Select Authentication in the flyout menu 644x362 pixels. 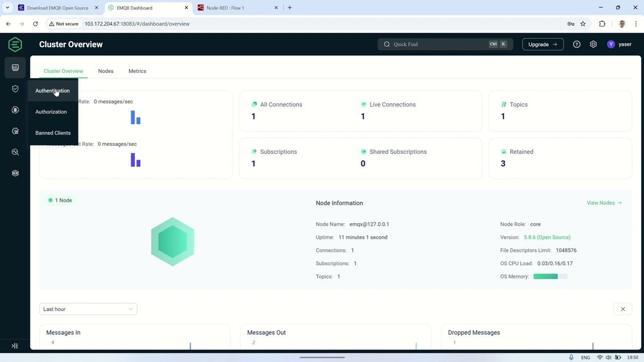(x=52, y=90)
